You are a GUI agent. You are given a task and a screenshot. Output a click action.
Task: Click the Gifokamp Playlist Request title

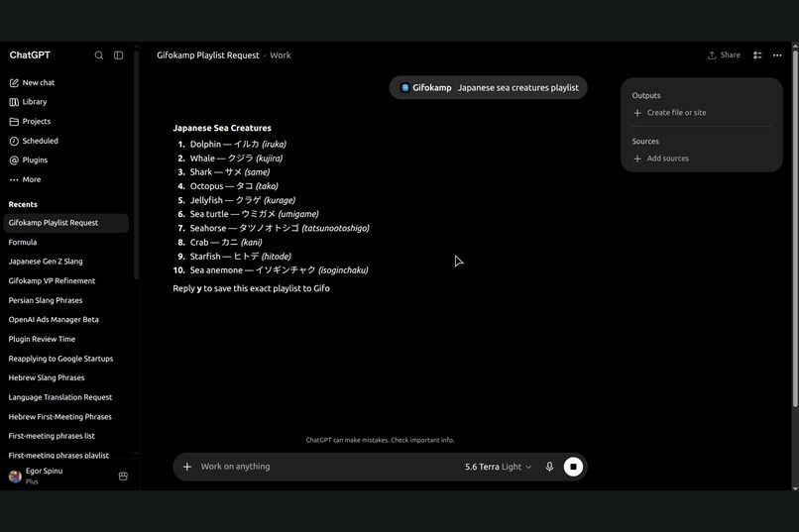click(208, 54)
